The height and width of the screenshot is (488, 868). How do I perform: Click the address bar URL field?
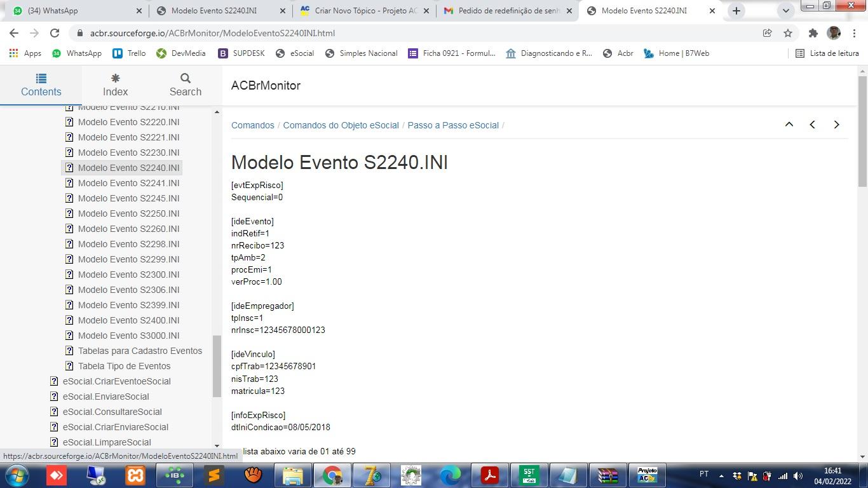(419, 33)
